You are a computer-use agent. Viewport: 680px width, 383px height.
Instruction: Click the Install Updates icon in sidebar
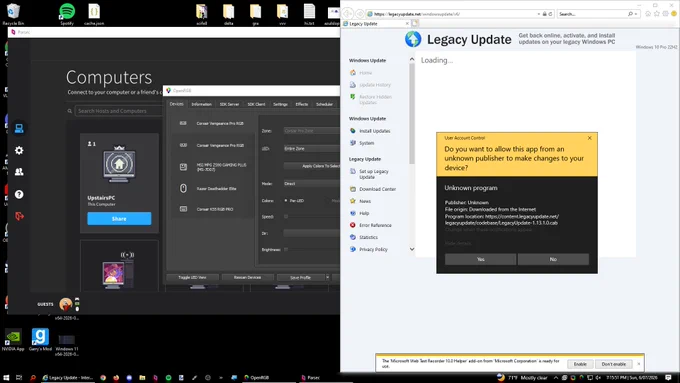[x=353, y=131]
